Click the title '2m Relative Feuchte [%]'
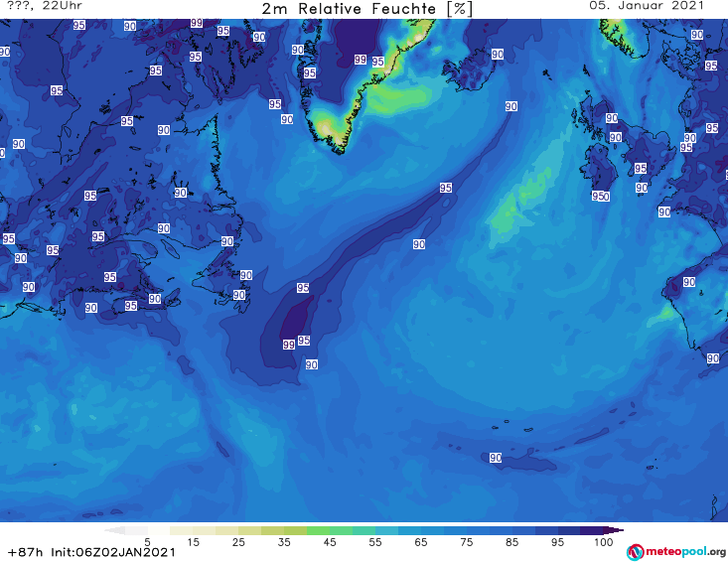 pos(366,9)
